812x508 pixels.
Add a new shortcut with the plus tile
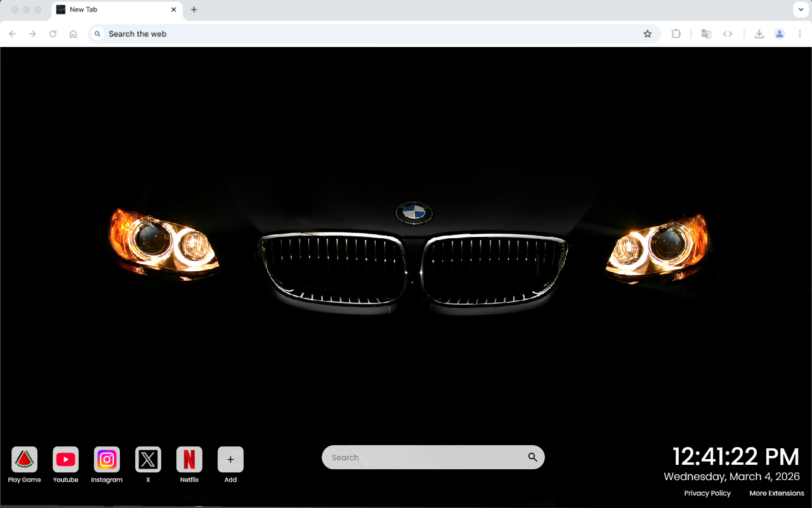[x=230, y=460]
